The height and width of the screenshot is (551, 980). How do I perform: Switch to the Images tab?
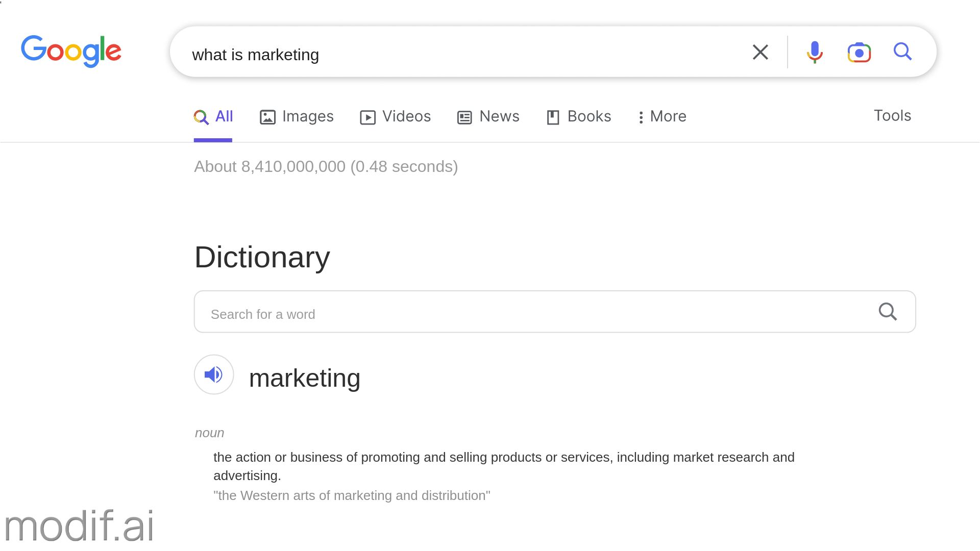307,116
